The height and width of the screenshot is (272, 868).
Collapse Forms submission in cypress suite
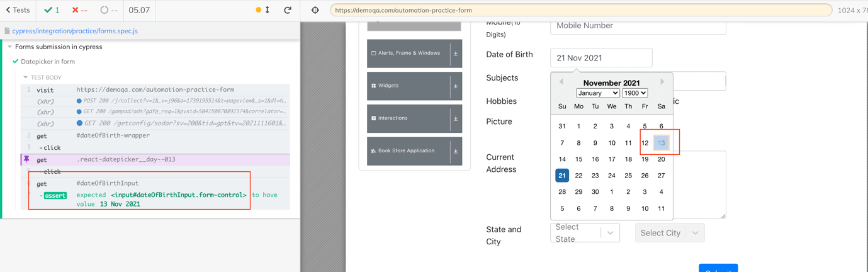[x=10, y=47]
